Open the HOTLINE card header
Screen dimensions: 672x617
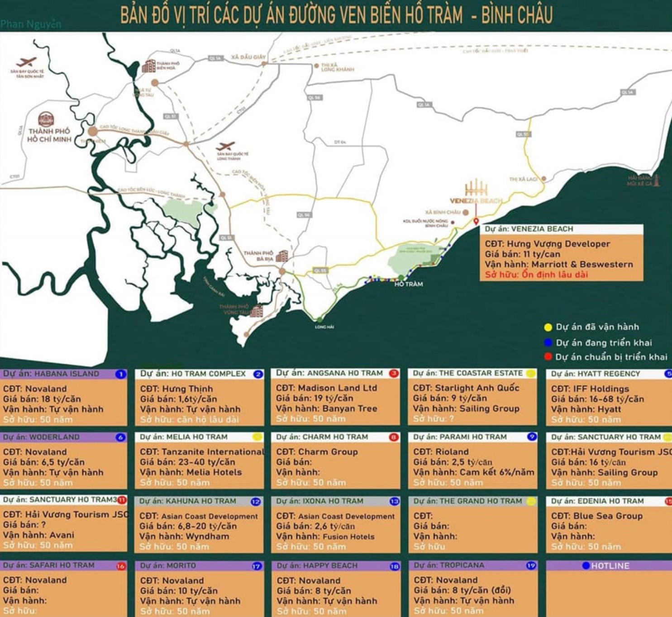pos(609,565)
